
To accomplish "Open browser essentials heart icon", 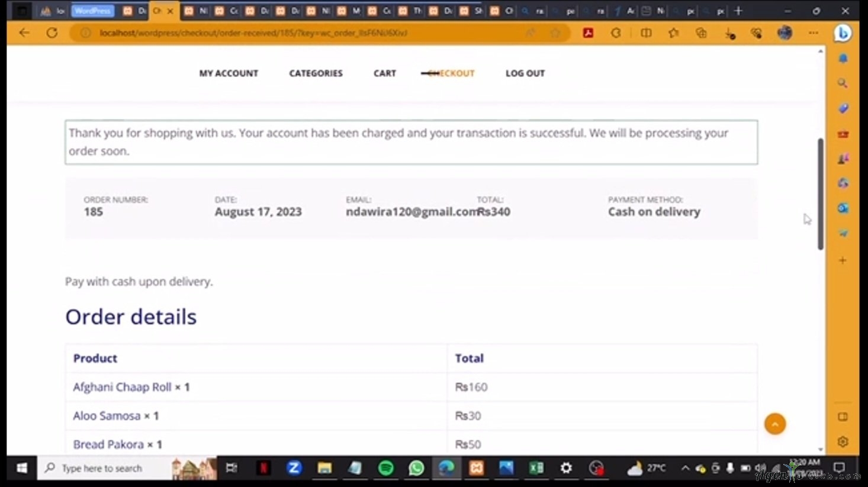I will pyautogui.click(x=757, y=33).
